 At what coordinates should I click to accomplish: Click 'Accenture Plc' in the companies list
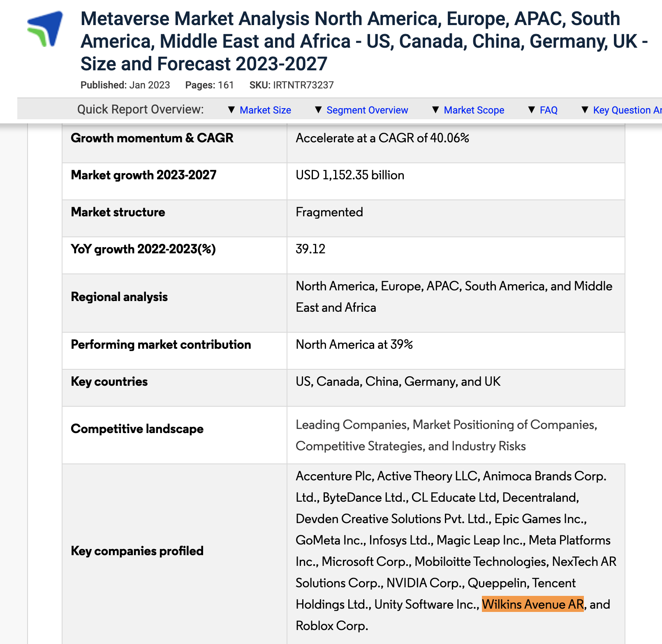coord(334,476)
